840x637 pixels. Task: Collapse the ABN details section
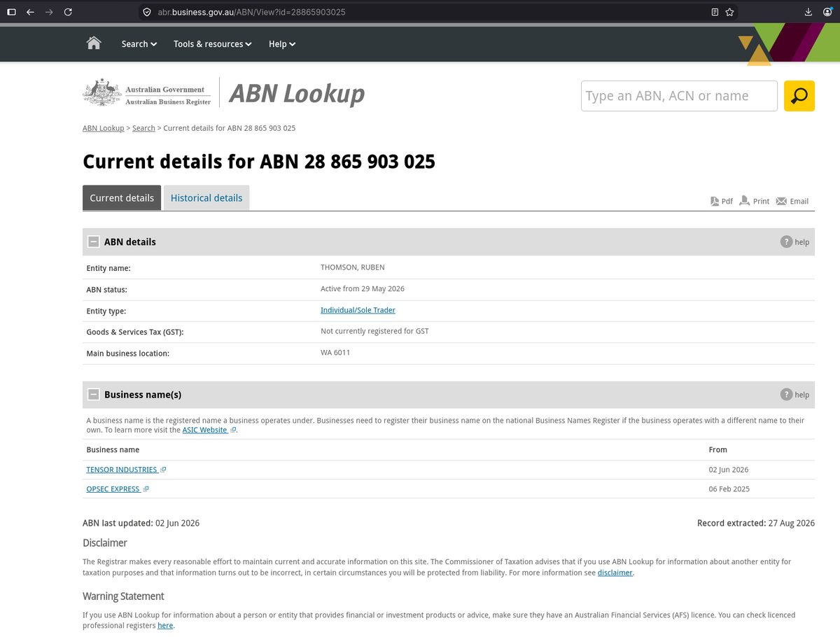[x=93, y=241]
